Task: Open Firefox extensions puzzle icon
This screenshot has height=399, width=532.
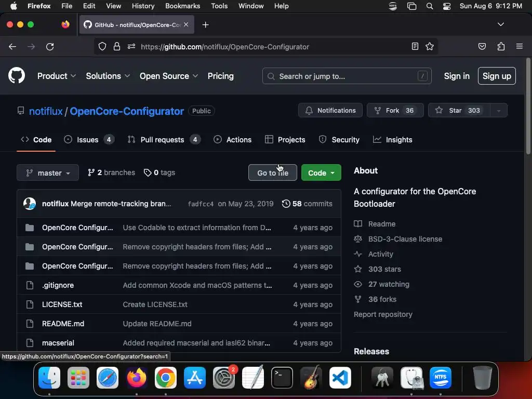Action: click(501, 46)
